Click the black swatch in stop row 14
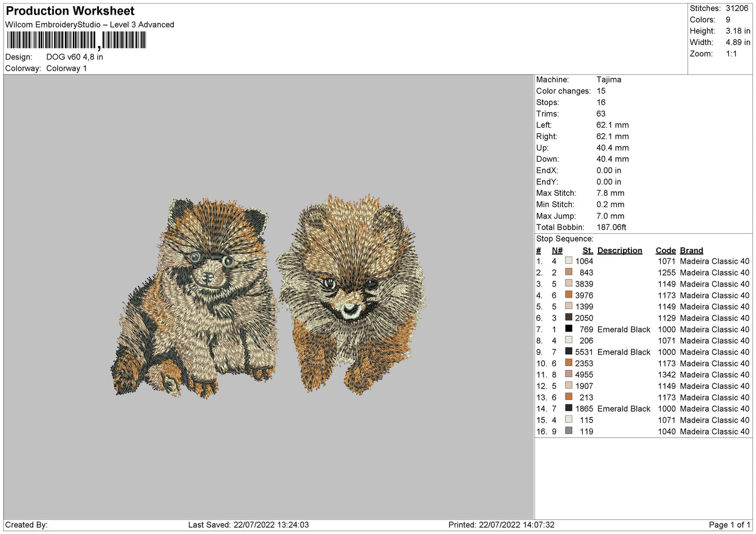Screen dimensions: 756x534 pos(568,408)
